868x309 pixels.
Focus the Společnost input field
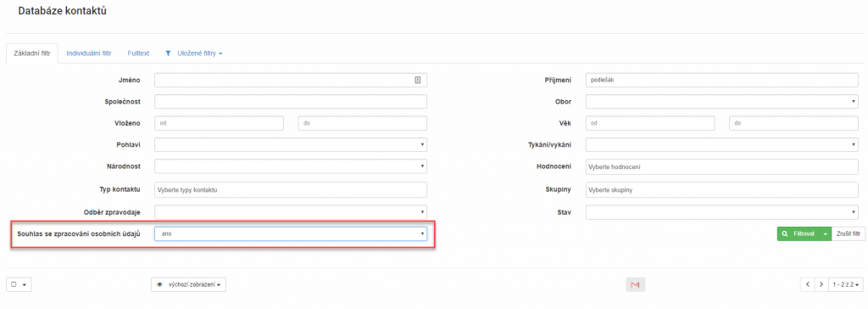tap(291, 102)
